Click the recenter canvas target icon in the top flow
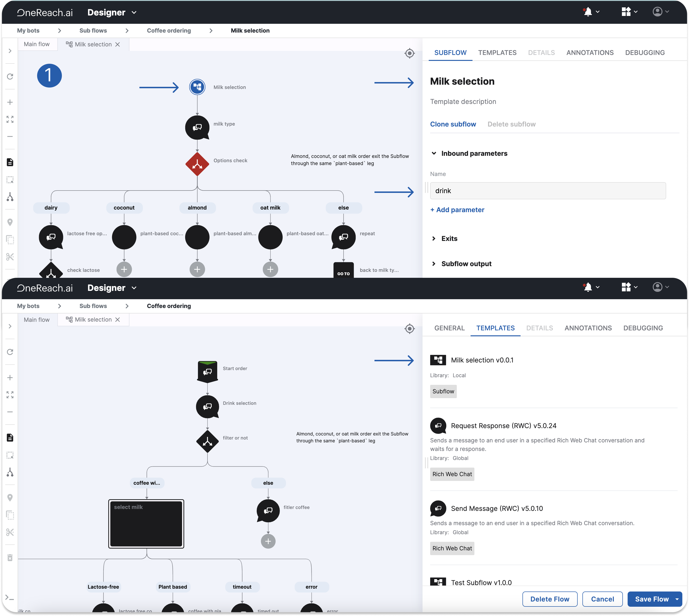689x616 pixels. 409,53
